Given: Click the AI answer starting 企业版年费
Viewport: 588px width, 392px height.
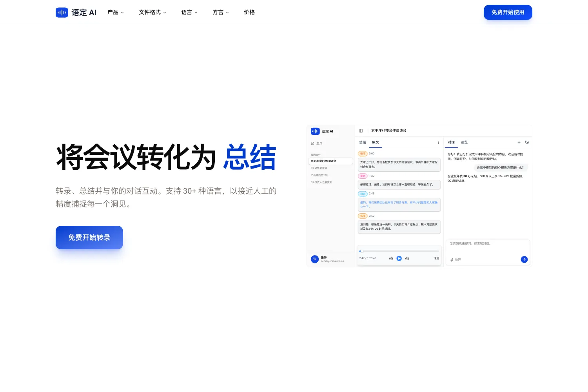Looking at the screenshot, I should pyautogui.click(x=486, y=178).
